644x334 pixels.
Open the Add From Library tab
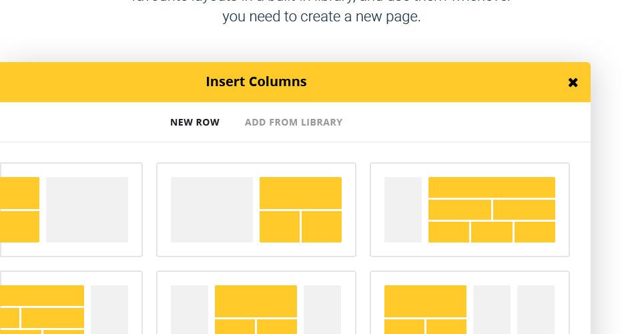pyautogui.click(x=294, y=122)
